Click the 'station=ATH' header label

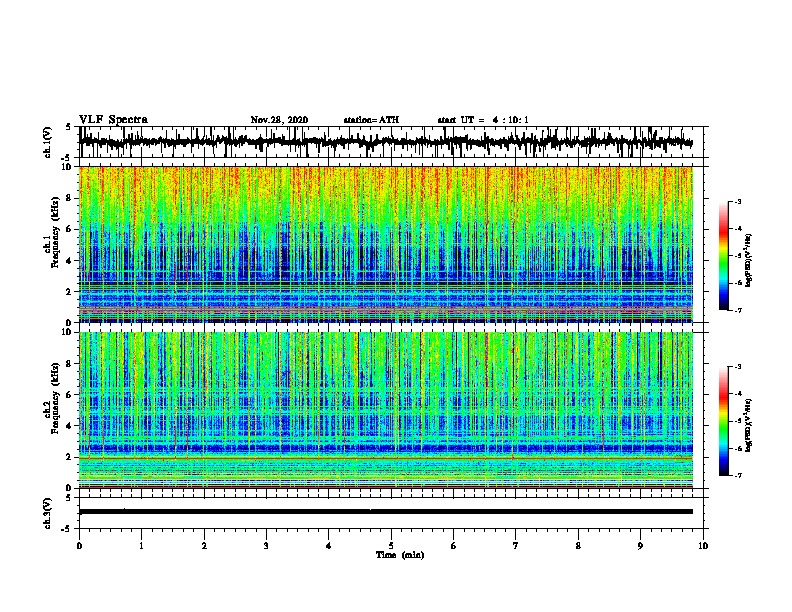(371, 120)
